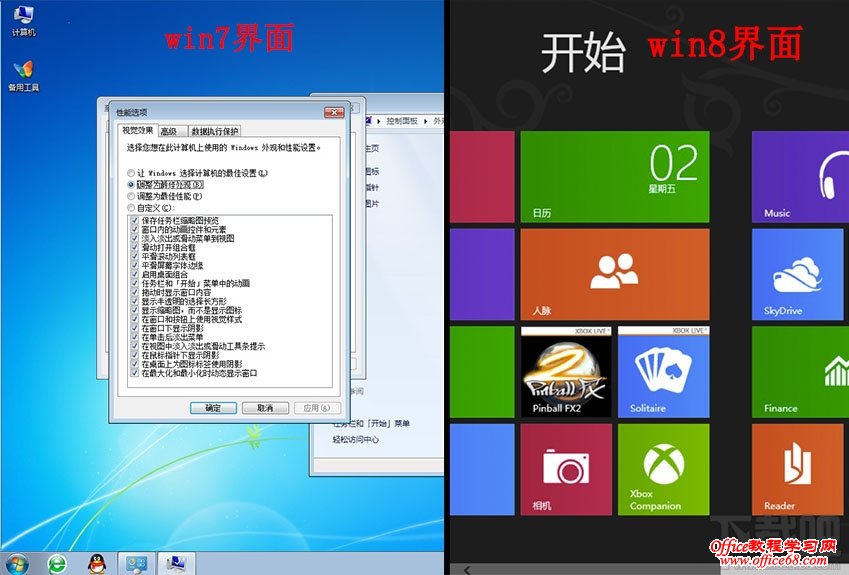Launch the green e browser taskbar icon
The width and height of the screenshot is (849, 575).
click(57, 564)
